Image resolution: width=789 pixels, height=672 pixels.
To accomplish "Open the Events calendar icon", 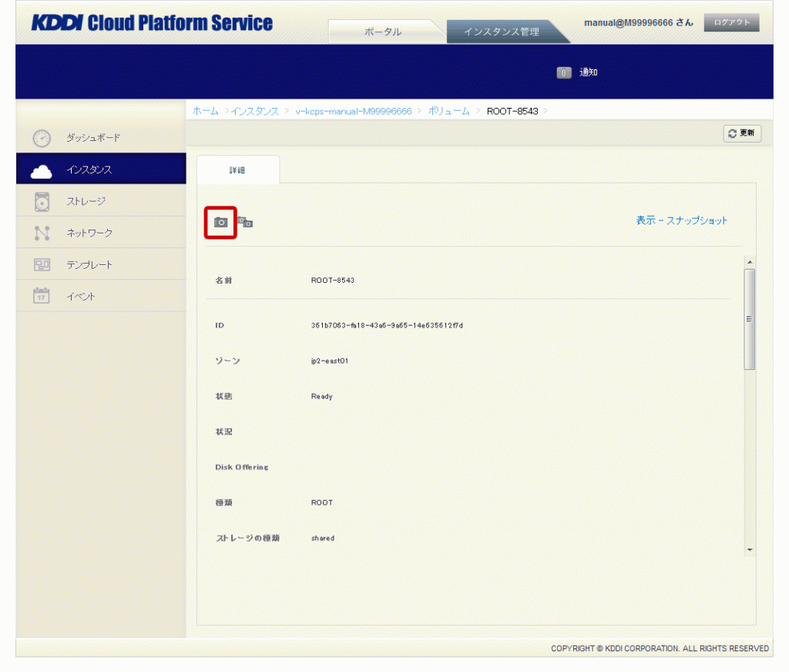I will click(42, 296).
